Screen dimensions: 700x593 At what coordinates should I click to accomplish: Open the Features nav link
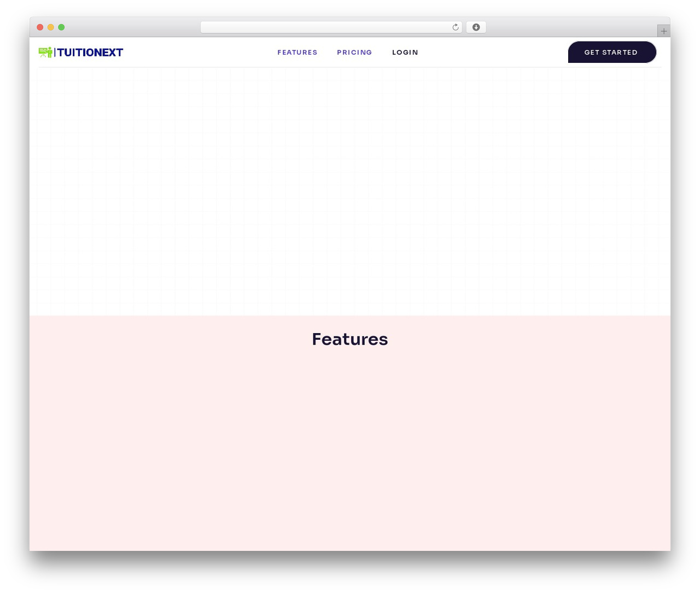297,53
